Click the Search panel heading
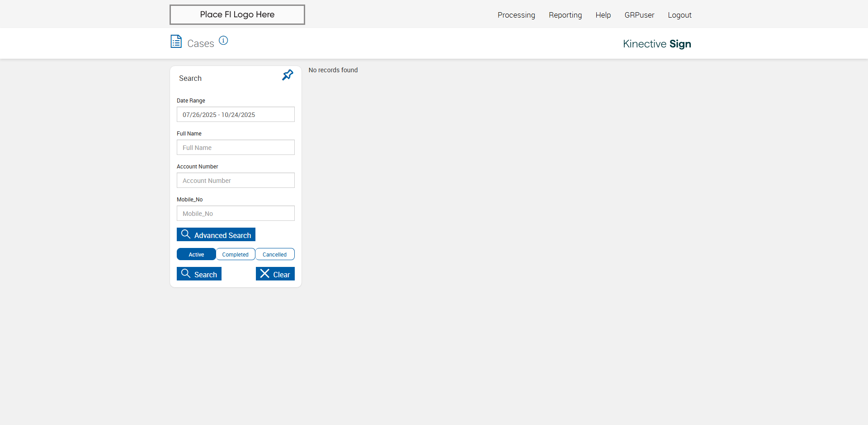The width and height of the screenshot is (868, 425). pos(190,78)
